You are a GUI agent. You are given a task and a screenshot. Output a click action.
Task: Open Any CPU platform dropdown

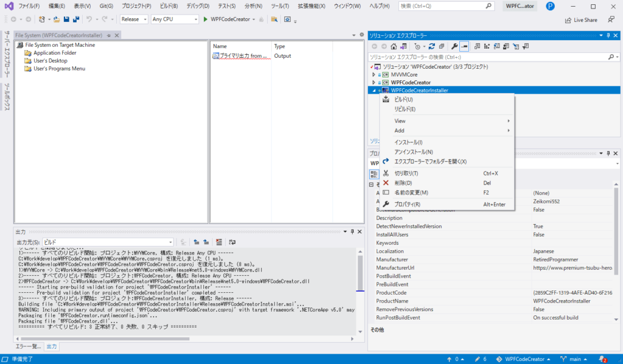195,19
